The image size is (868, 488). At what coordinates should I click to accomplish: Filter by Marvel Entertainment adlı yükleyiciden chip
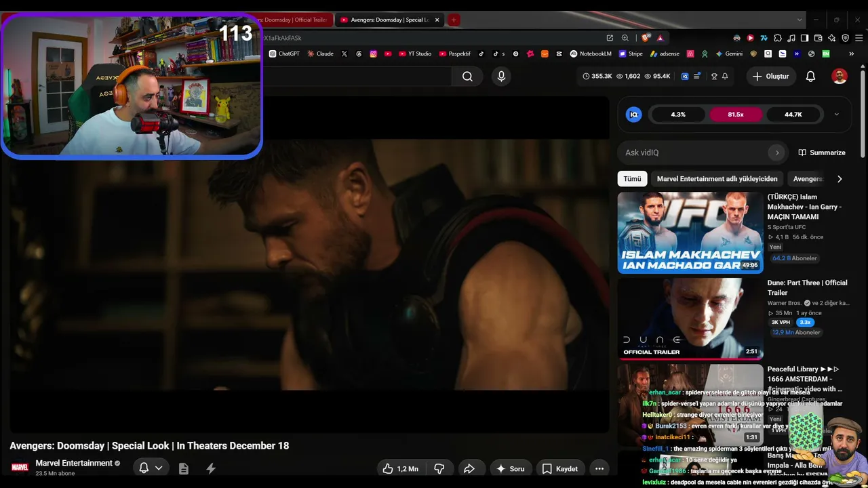click(717, 179)
